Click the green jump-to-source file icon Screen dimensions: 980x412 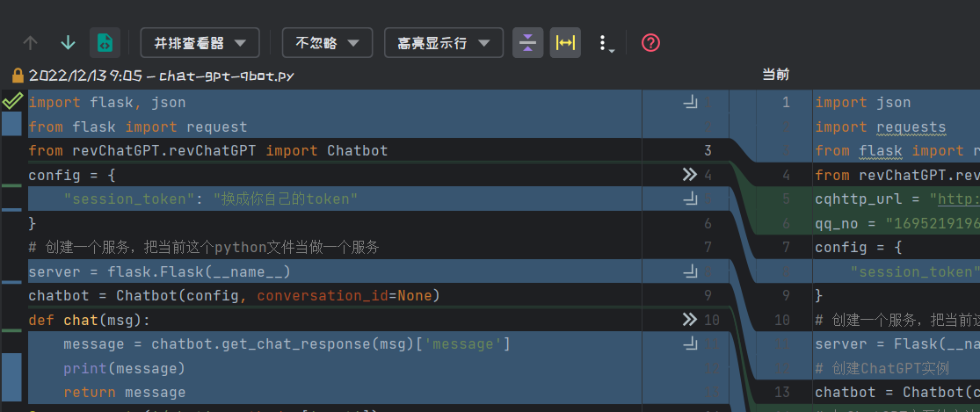[105, 42]
